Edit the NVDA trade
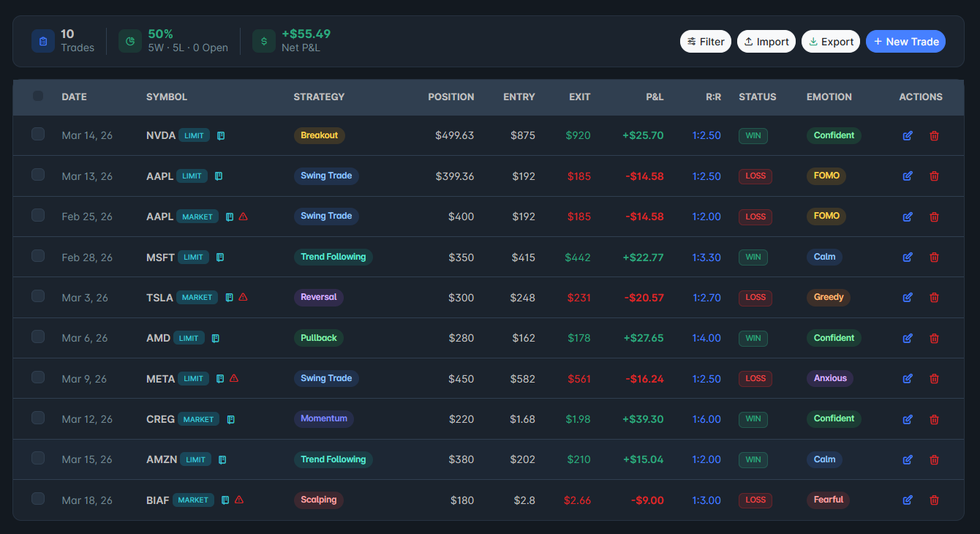The width and height of the screenshot is (980, 534). click(x=908, y=135)
